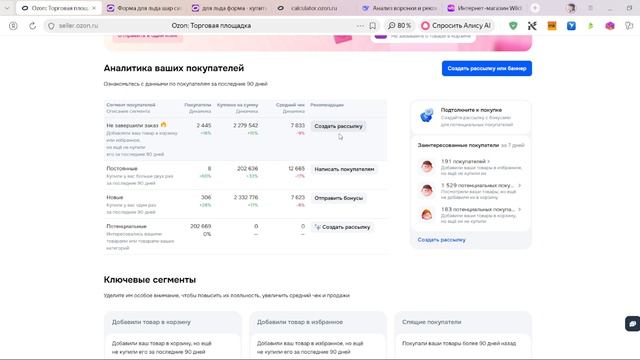This screenshot has height=360, width=640.
Task: Reload the page with the refresh icon
Action: tap(33, 26)
